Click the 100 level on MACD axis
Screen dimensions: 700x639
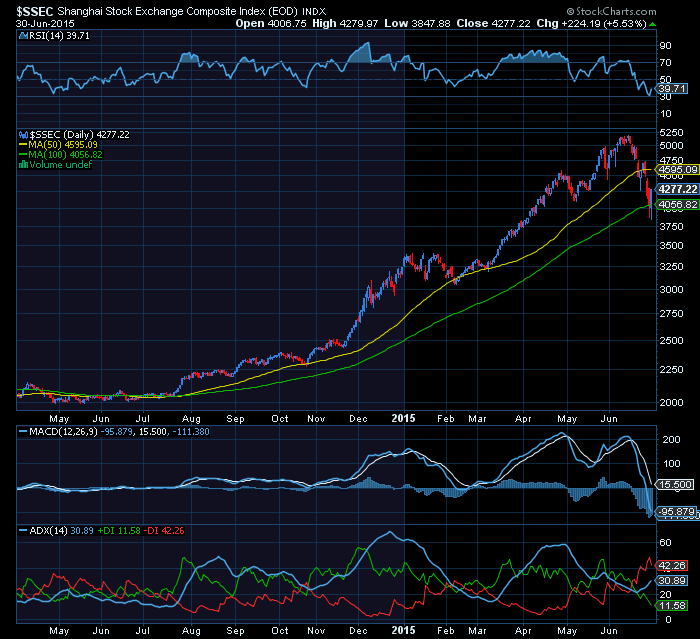(671, 464)
